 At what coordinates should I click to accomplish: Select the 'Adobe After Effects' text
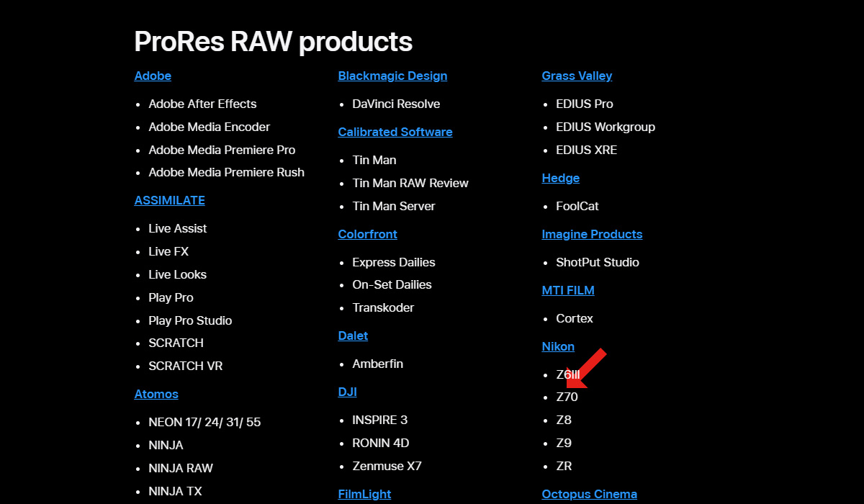coord(202,104)
